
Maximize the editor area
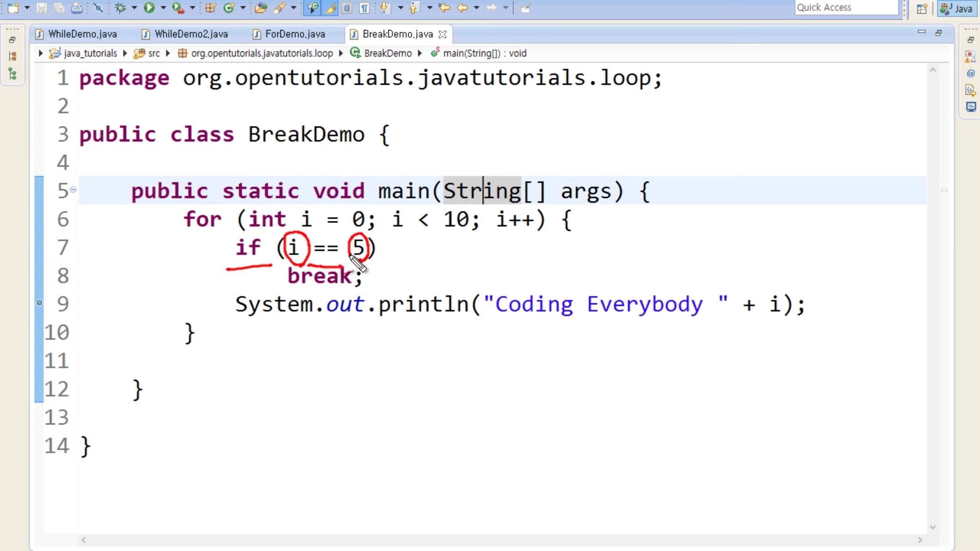(x=939, y=33)
